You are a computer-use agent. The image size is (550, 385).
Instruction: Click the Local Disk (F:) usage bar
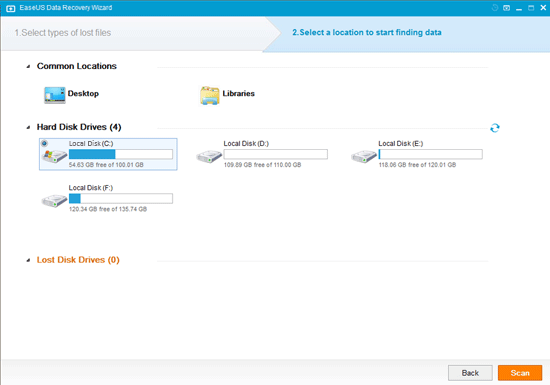[121, 198]
